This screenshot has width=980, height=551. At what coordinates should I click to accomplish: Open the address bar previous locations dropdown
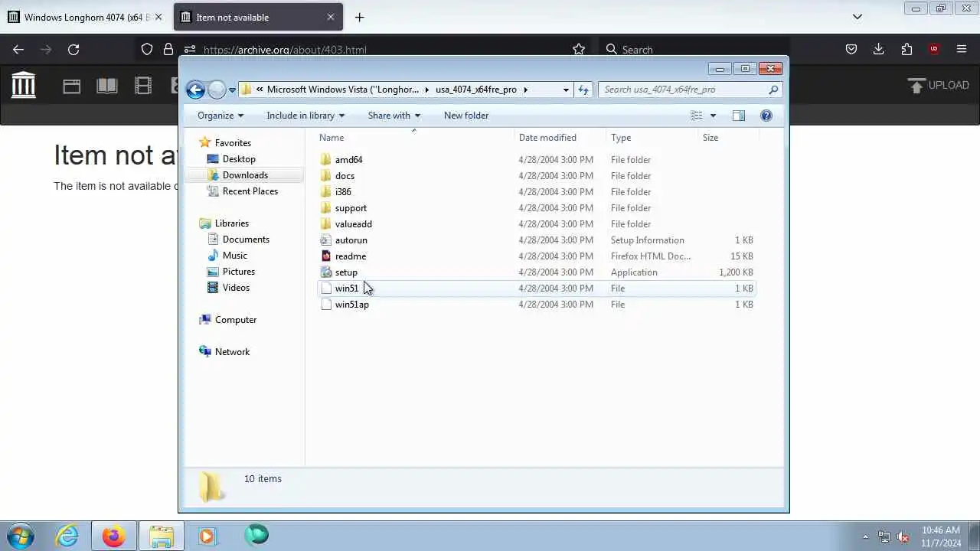[x=566, y=90]
